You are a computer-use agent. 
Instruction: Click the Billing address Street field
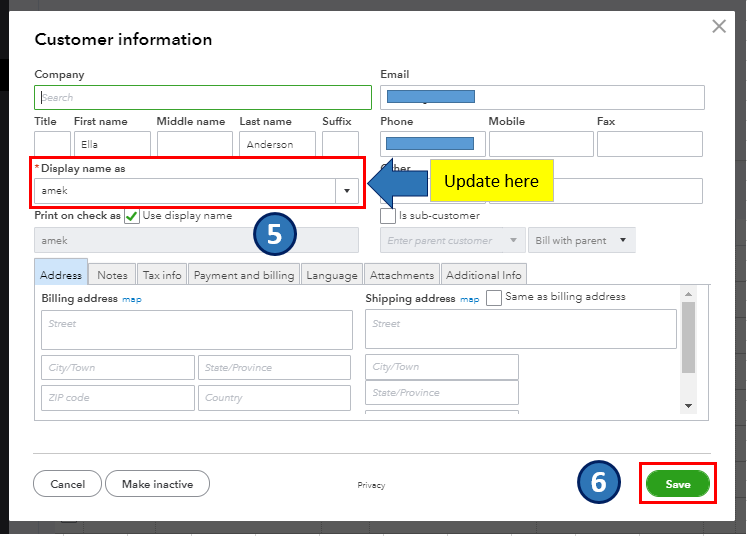(197, 330)
